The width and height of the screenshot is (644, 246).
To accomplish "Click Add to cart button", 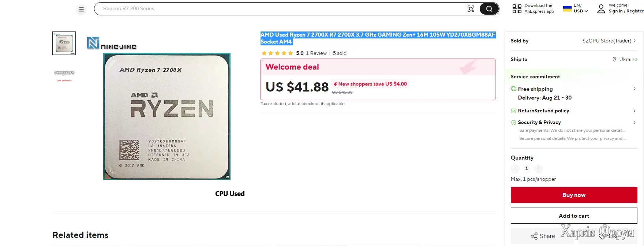I will [574, 216].
